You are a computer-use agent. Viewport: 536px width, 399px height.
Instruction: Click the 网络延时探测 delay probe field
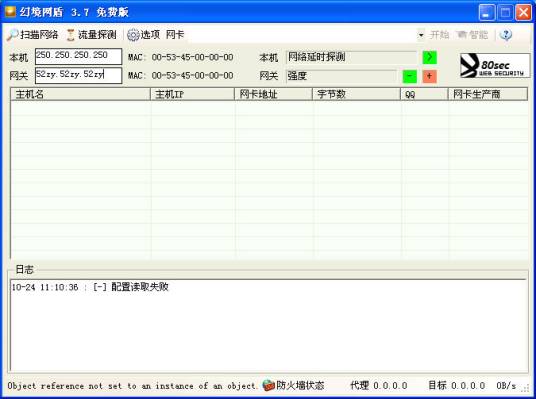coord(351,57)
